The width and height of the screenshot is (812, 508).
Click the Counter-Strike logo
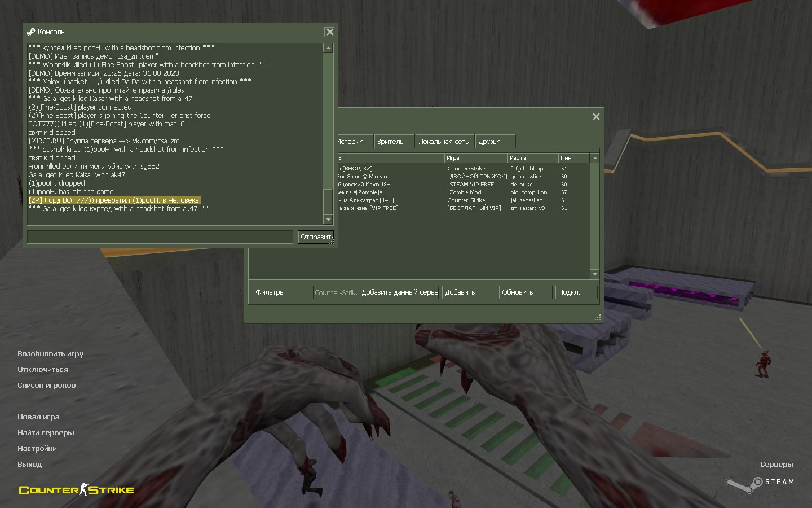tap(77, 489)
